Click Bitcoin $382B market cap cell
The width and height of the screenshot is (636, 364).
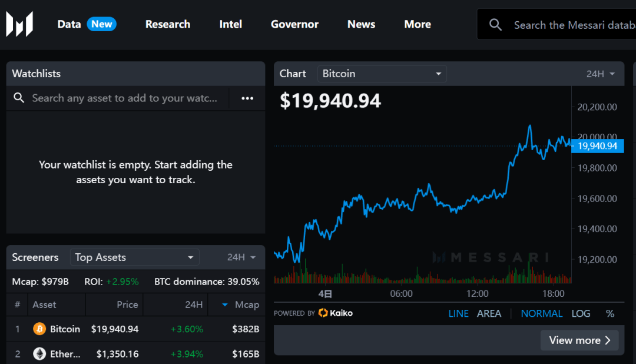click(246, 329)
